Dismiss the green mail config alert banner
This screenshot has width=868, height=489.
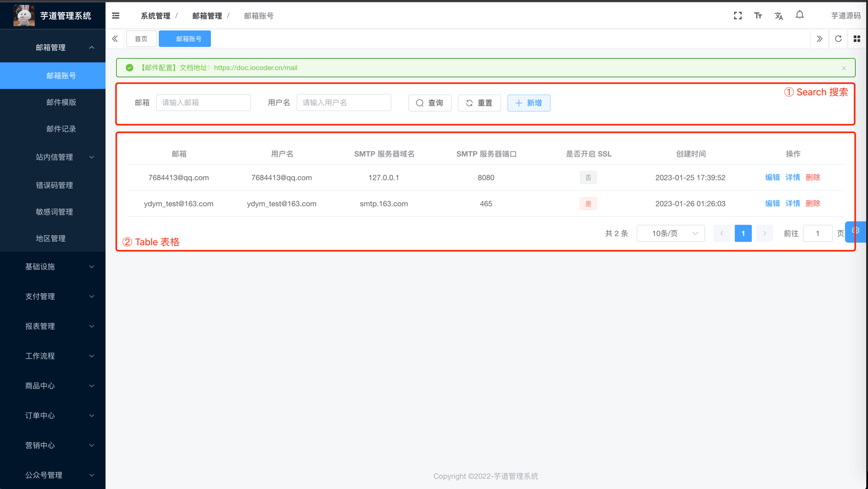(844, 68)
